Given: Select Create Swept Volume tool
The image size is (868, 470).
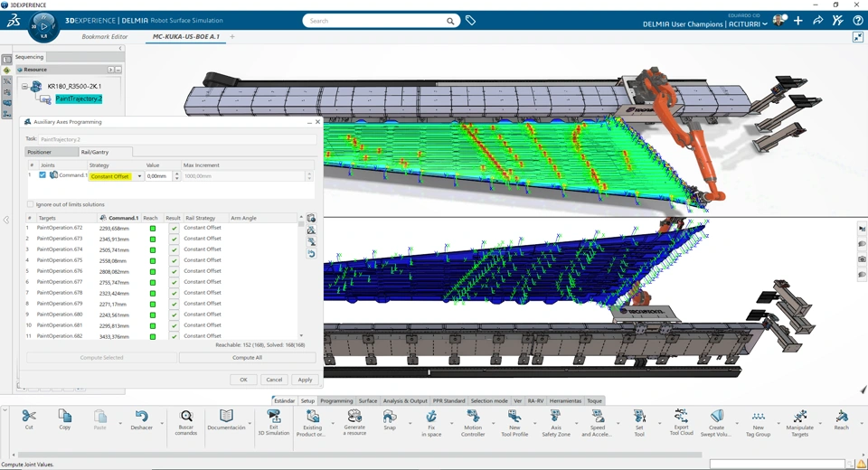Looking at the screenshot, I should click(x=716, y=417).
